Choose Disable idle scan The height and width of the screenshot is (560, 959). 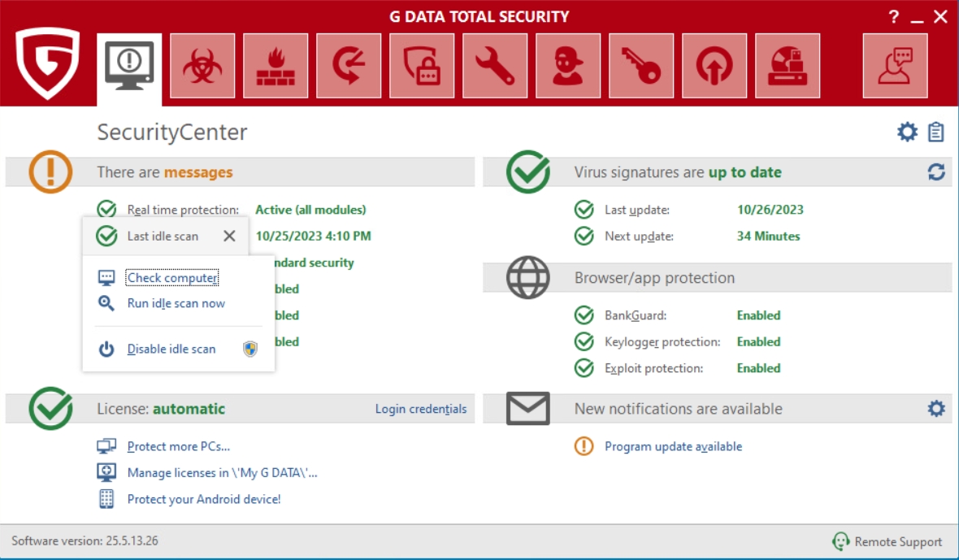pos(171,349)
